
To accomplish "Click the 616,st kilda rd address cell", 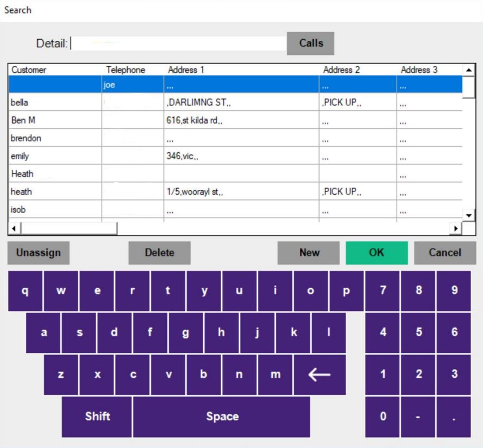I will click(241, 120).
